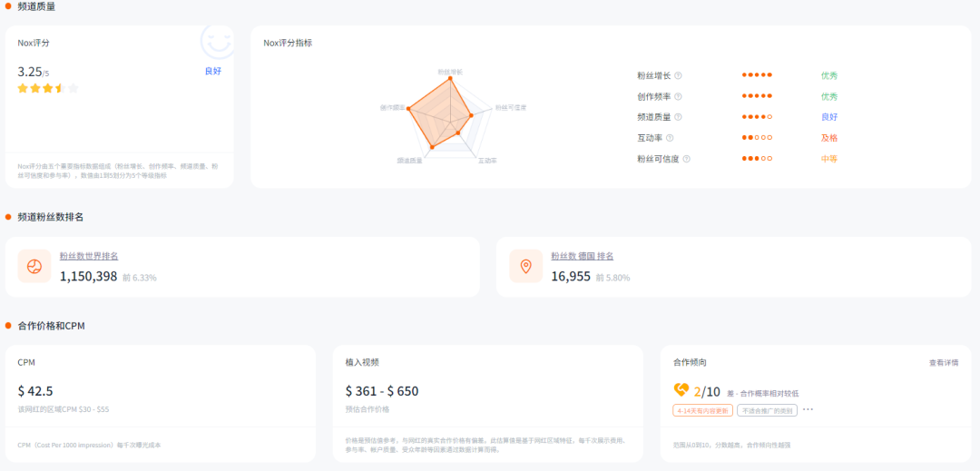Viewport: 980px width, 471px height.
Task: Click the 该网红的区域CPM $30 - $55 text
Action: point(64,410)
